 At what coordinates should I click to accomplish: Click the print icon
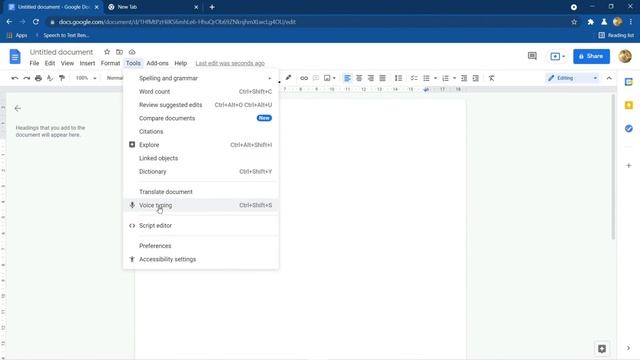coord(38,78)
